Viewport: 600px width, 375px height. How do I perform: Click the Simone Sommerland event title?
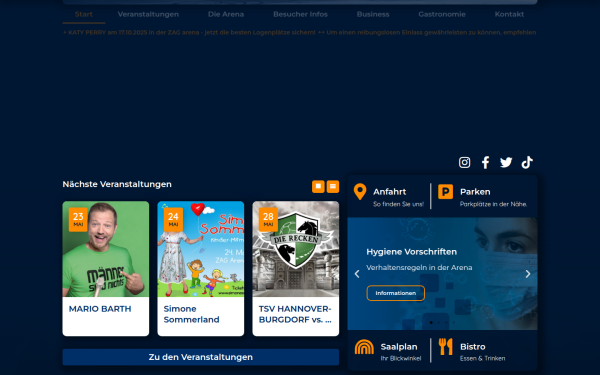[x=191, y=314]
